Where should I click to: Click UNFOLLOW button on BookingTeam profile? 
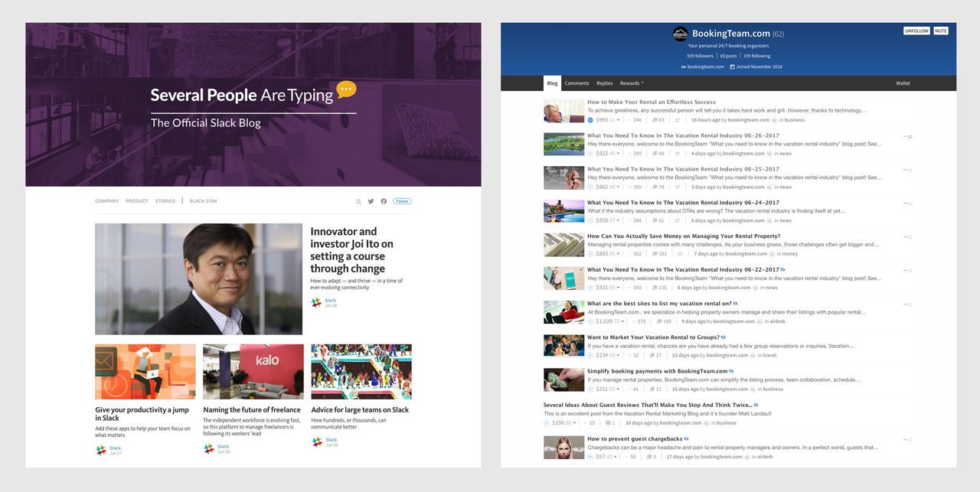pos(916,31)
